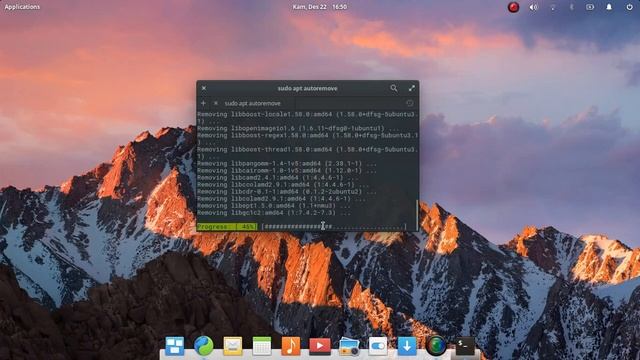Add a new terminal tab
This screenshot has height=360, width=640.
[x=203, y=103]
